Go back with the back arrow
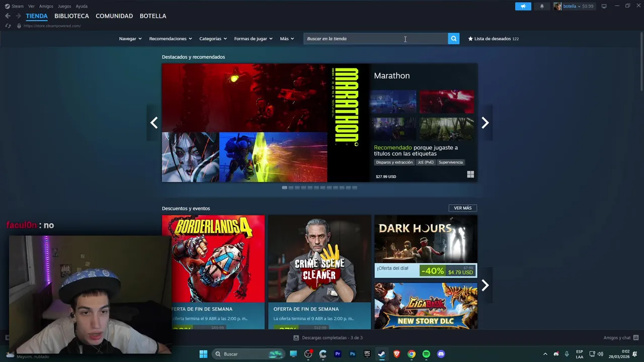 8,16
